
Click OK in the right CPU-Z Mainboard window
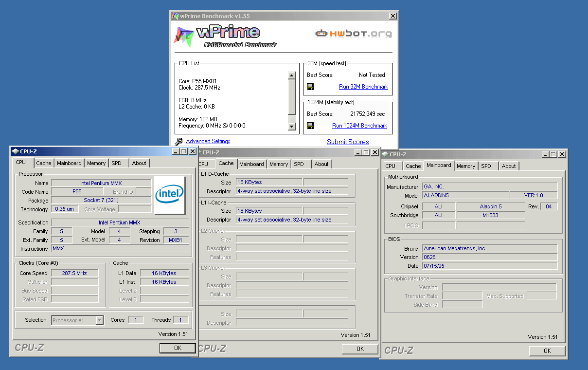click(x=547, y=351)
